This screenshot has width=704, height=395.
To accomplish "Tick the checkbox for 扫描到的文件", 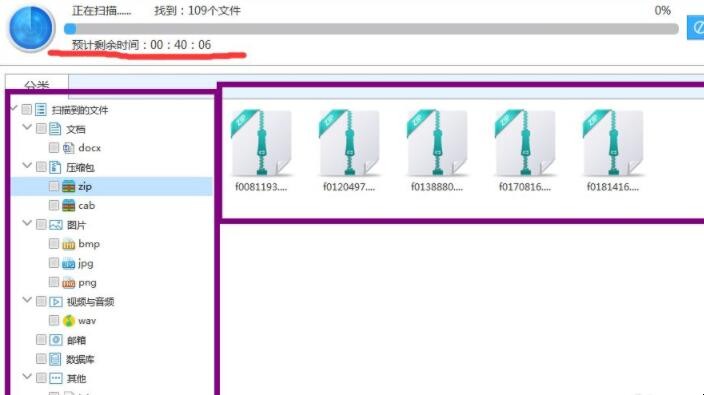I will click(26, 110).
